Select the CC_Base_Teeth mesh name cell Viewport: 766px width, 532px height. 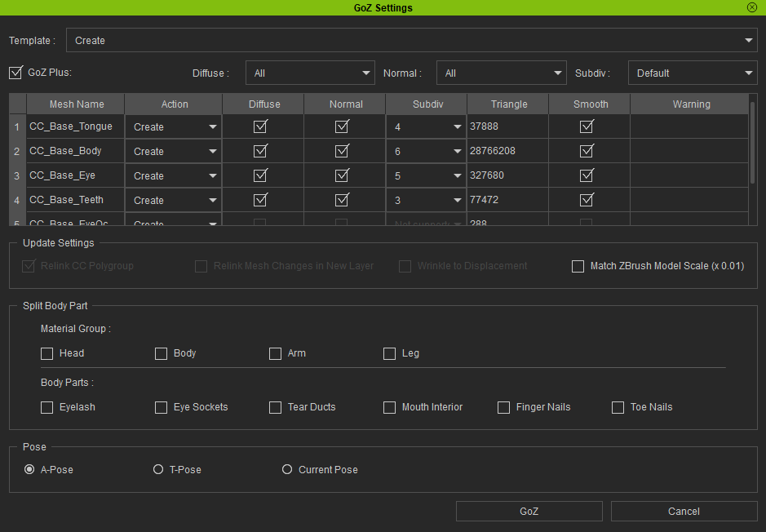click(76, 200)
